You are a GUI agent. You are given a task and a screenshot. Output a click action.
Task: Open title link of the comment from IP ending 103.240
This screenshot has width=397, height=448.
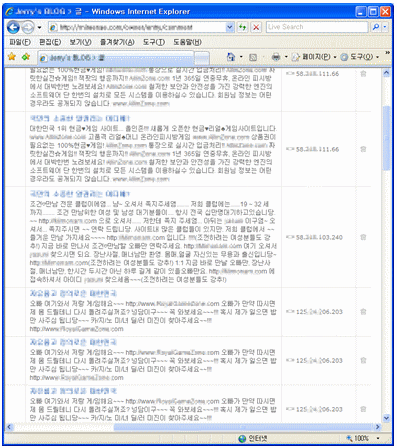(x=80, y=194)
